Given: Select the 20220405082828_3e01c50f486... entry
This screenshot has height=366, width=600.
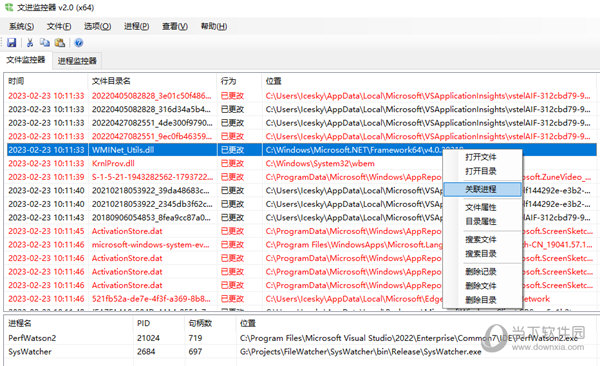Looking at the screenshot, I should (x=152, y=96).
